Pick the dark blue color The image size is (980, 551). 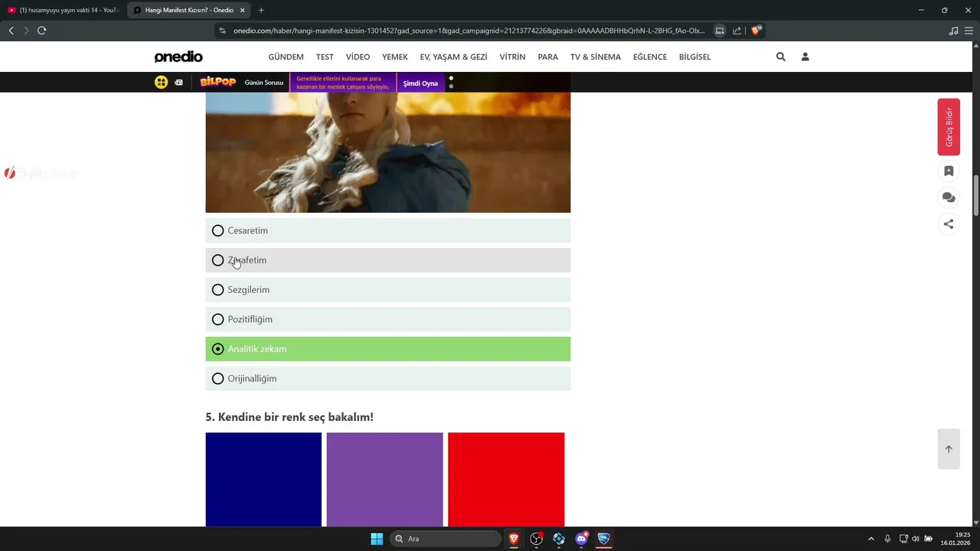pyautogui.click(x=263, y=480)
